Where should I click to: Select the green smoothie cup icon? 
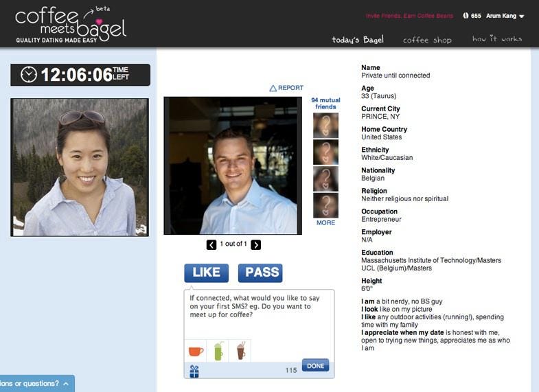pyautogui.click(x=218, y=351)
